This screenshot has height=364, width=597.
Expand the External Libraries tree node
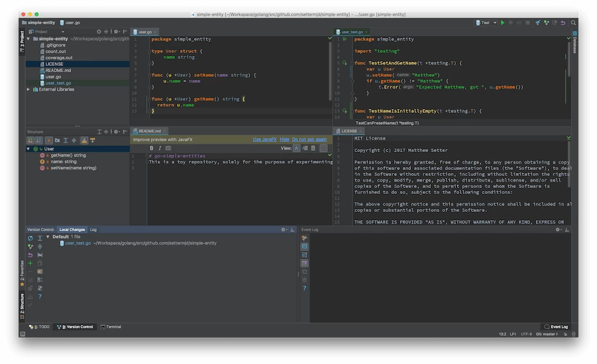click(x=29, y=90)
